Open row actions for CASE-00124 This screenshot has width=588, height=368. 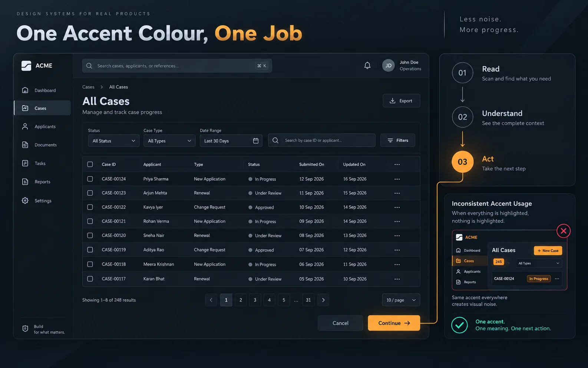click(x=397, y=179)
